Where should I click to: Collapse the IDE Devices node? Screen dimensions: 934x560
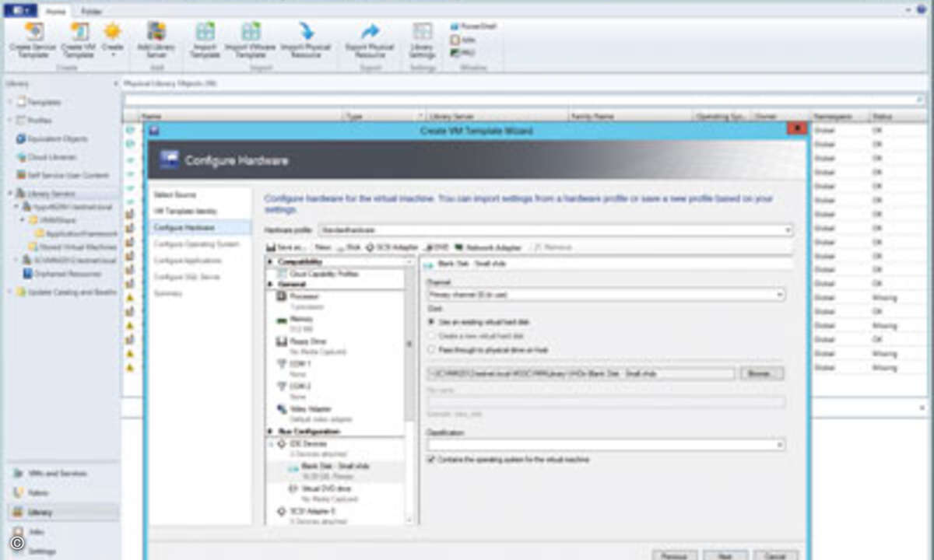point(272,443)
